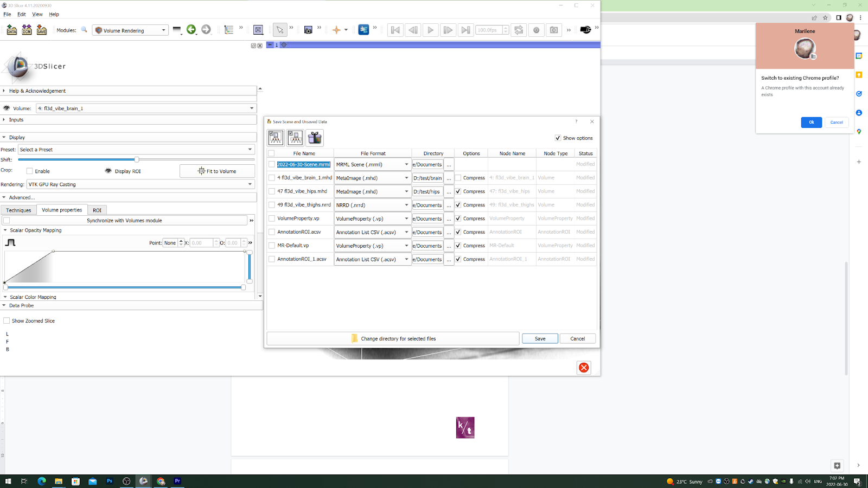The image size is (868, 488).
Task: Click the SAVE toolbar icon
Action: 42,30
